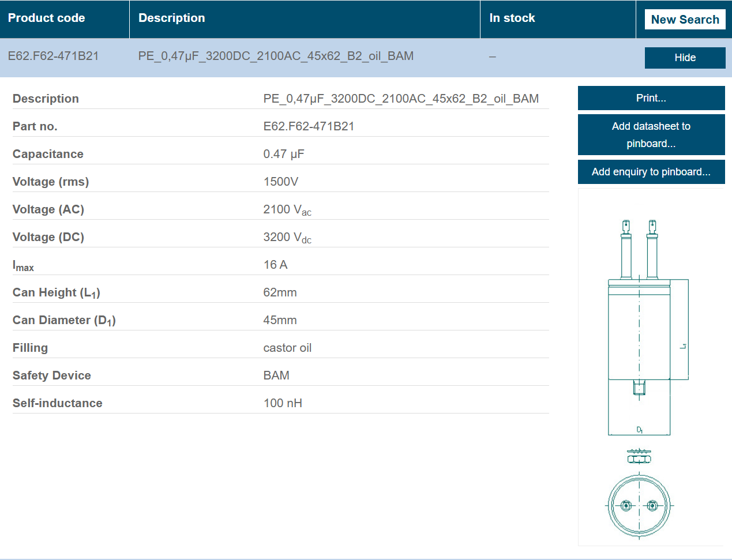Select the Can Diameter value 45mm

click(x=280, y=320)
